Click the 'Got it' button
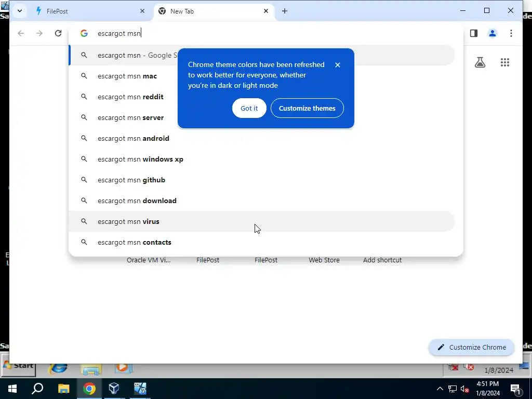 [249, 108]
